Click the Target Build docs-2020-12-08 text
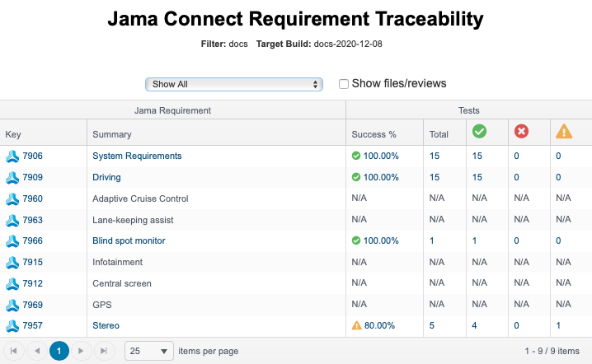Image resolution: width=592 pixels, height=364 pixels. click(319, 44)
